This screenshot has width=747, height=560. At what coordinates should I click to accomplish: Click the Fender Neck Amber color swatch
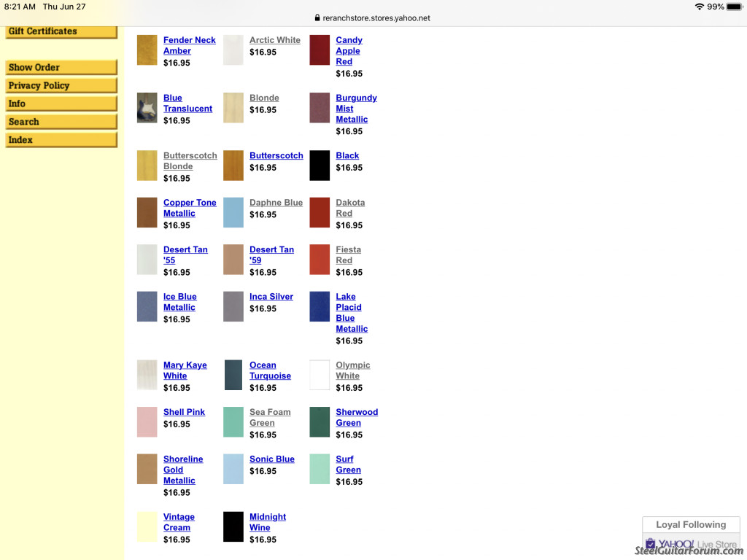pyautogui.click(x=147, y=50)
